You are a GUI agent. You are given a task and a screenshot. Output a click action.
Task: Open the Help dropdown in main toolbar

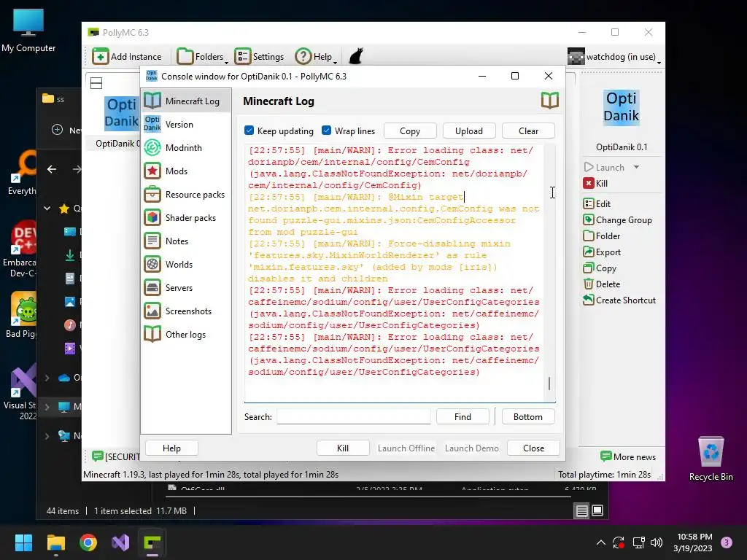click(316, 56)
